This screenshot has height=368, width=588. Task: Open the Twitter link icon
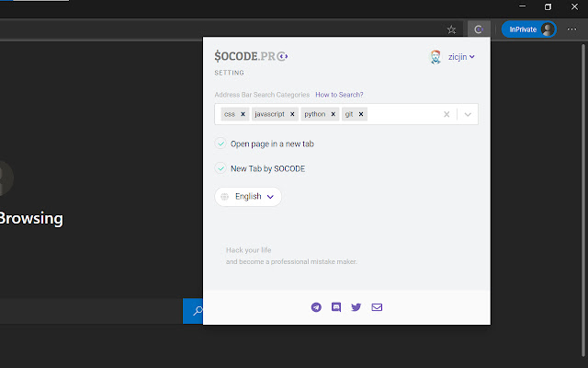[356, 307]
